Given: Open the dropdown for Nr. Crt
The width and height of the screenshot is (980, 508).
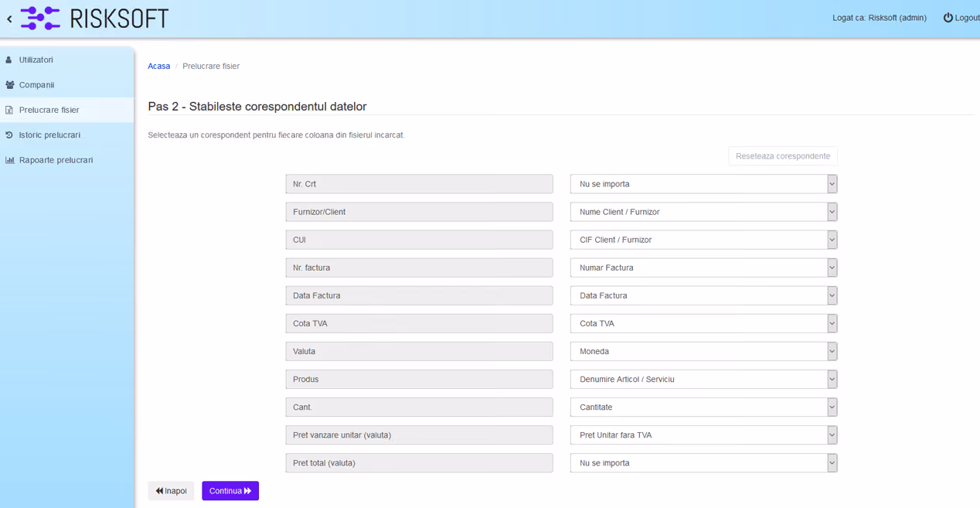Looking at the screenshot, I should 703,184.
